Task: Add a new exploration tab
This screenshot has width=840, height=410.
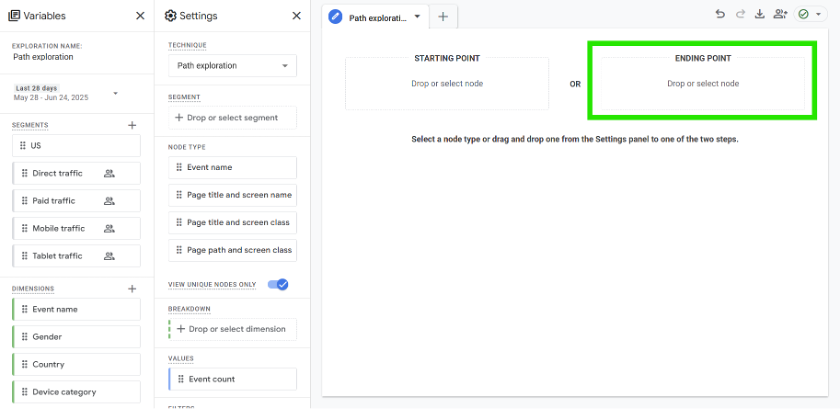Action: [x=443, y=17]
